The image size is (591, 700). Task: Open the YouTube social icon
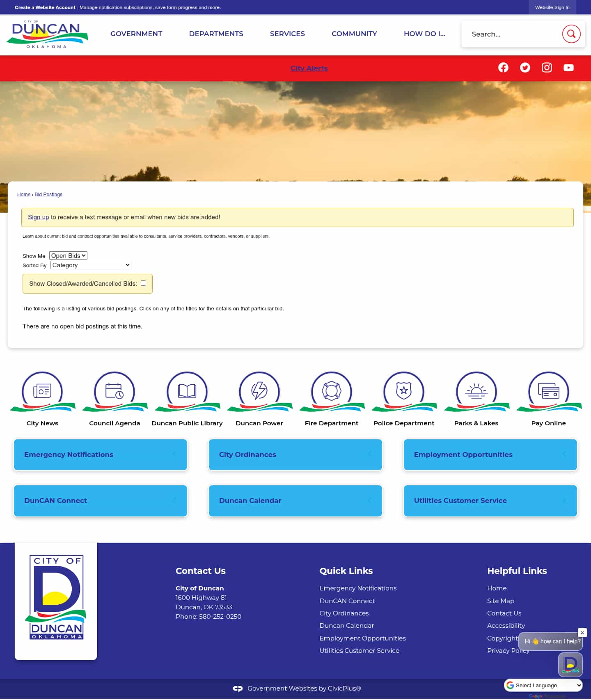(568, 68)
